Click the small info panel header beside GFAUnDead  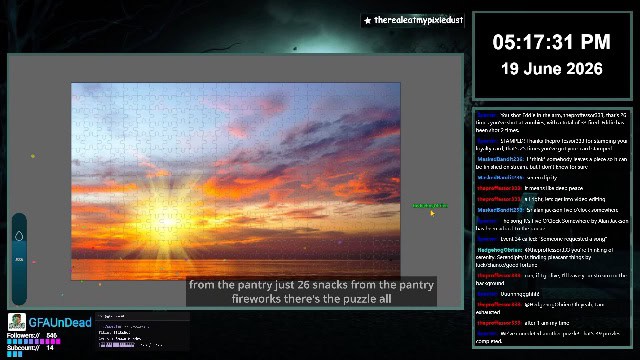tap(142, 316)
